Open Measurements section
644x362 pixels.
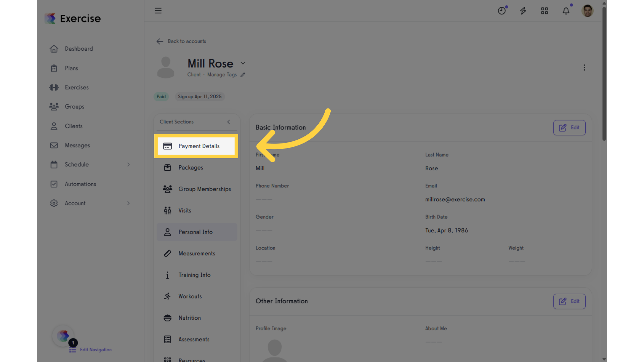tap(197, 253)
